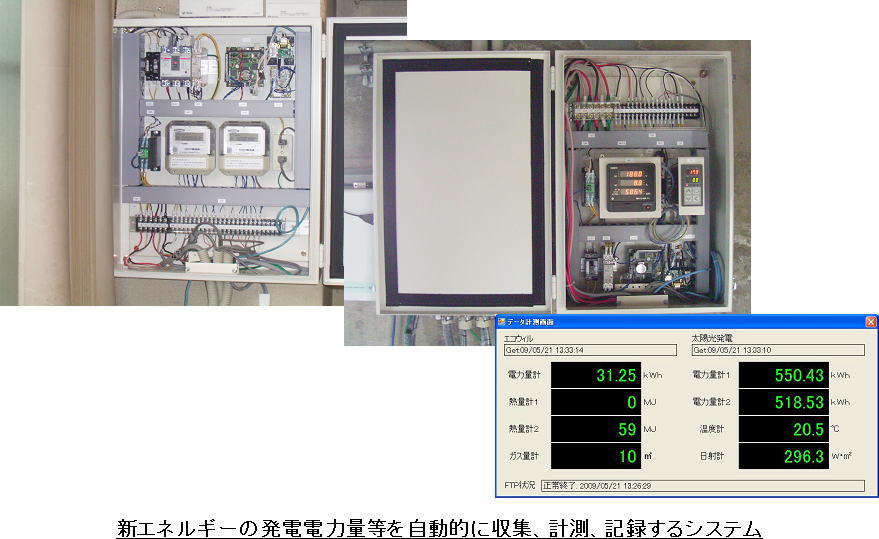Viewport: 879px width, 539px height.
Task: Click the 熱量計1 readout showing 0
Action: (596, 402)
